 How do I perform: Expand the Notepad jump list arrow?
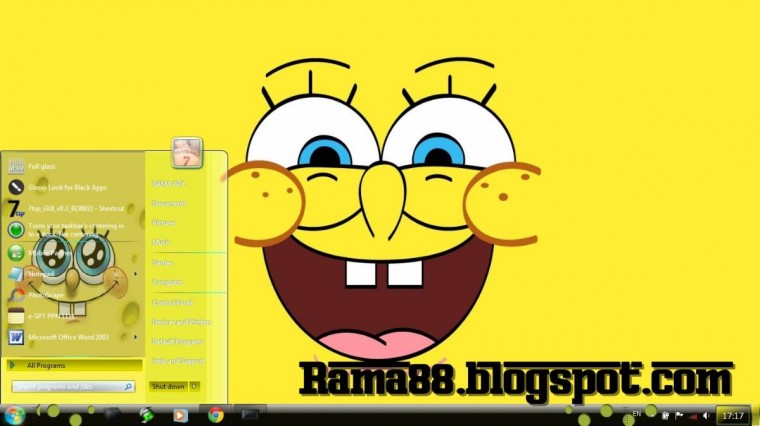[x=135, y=274]
